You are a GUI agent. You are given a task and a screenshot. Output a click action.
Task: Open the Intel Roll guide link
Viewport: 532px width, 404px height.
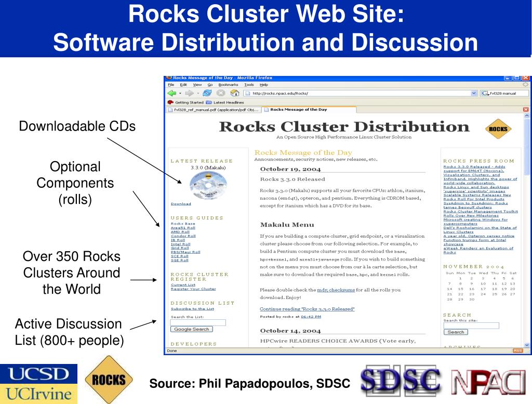coord(180,244)
